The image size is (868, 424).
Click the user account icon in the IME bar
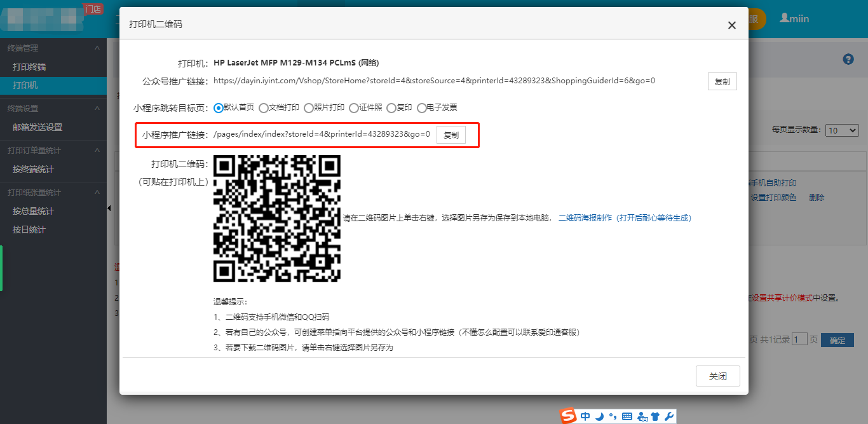(x=642, y=416)
